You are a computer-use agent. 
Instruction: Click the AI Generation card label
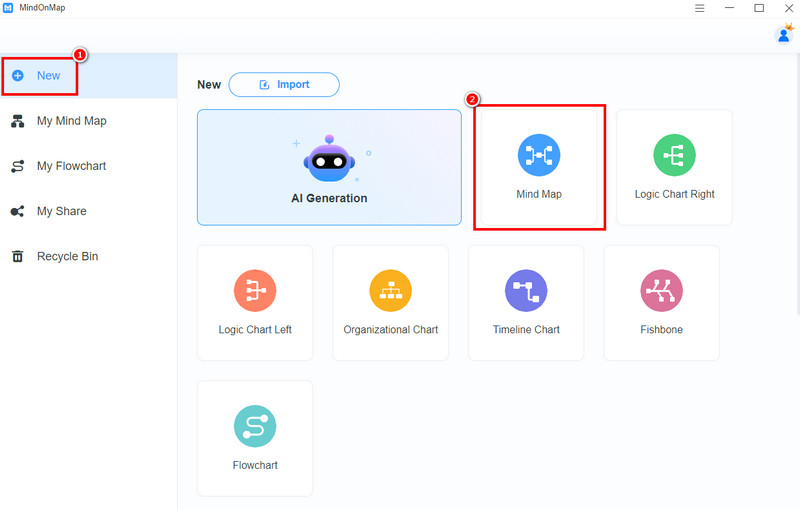329,198
